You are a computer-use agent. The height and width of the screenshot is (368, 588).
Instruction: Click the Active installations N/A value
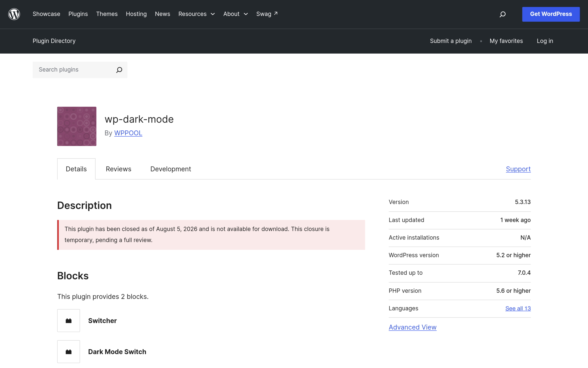click(x=525, y=238)
